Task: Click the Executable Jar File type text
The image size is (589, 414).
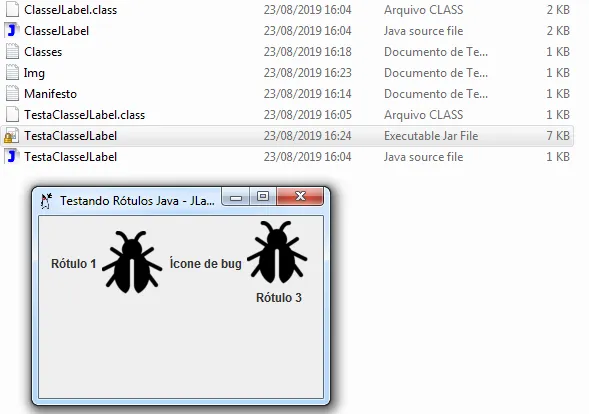Action: (x=431, y=136)
